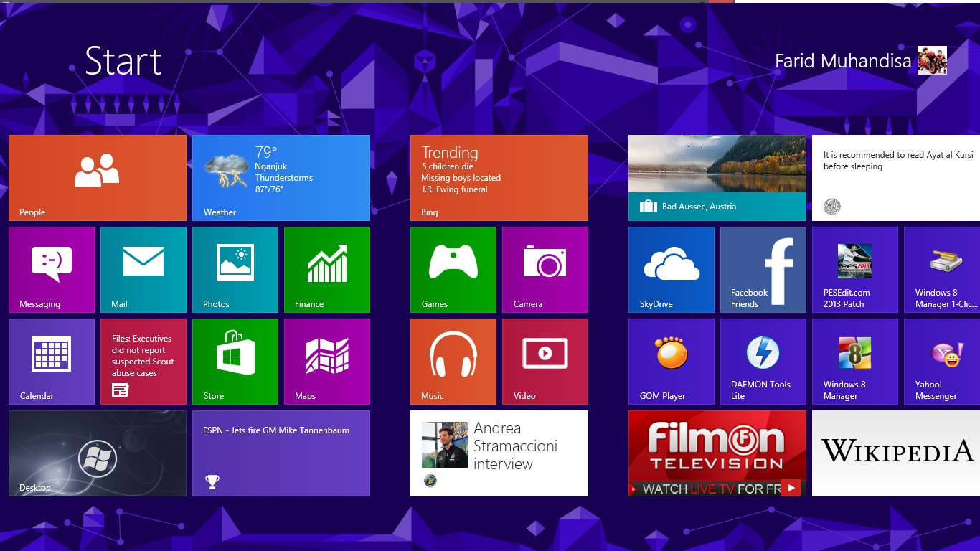Launch DAEMON Tools Lite
980x551 pixels.
(x=763, y=361)
